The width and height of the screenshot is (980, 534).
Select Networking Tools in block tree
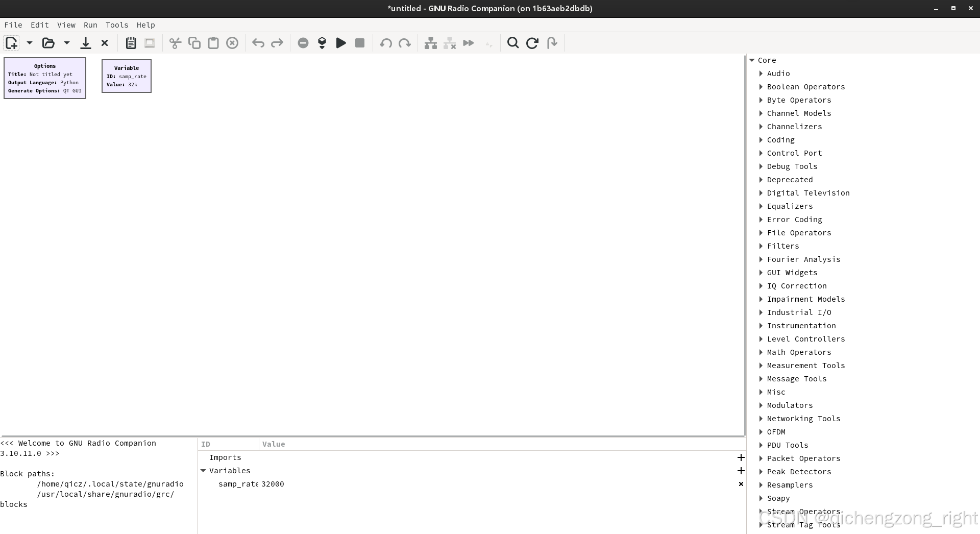803,419
